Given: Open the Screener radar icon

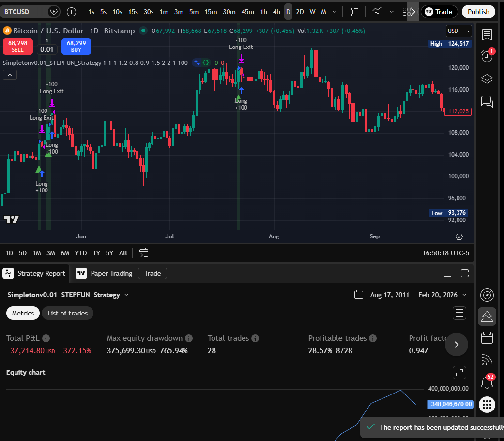Looking at the screenshot, I should (487, 295).
